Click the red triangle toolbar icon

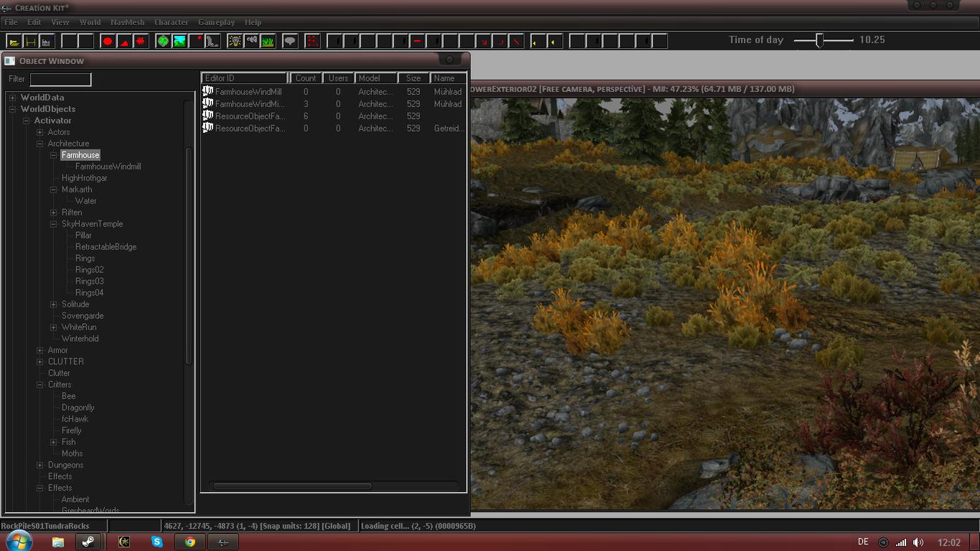pos(124,42)
